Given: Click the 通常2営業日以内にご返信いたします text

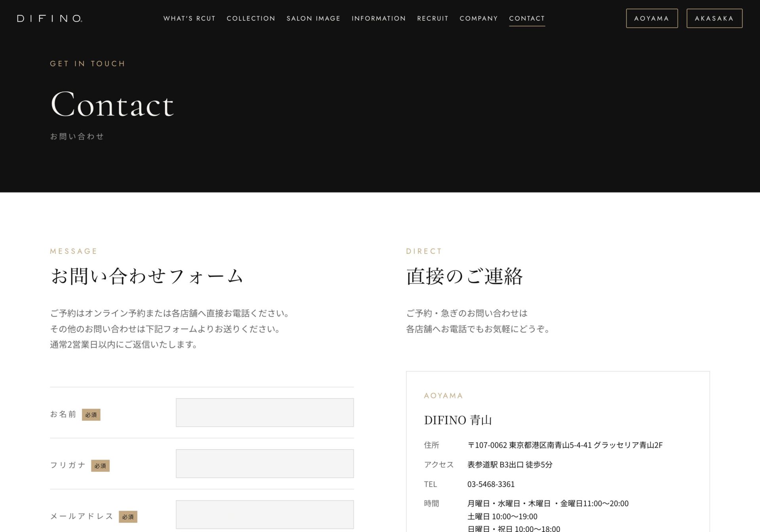Looking at the screenshot, I should [x=124, y=344].
